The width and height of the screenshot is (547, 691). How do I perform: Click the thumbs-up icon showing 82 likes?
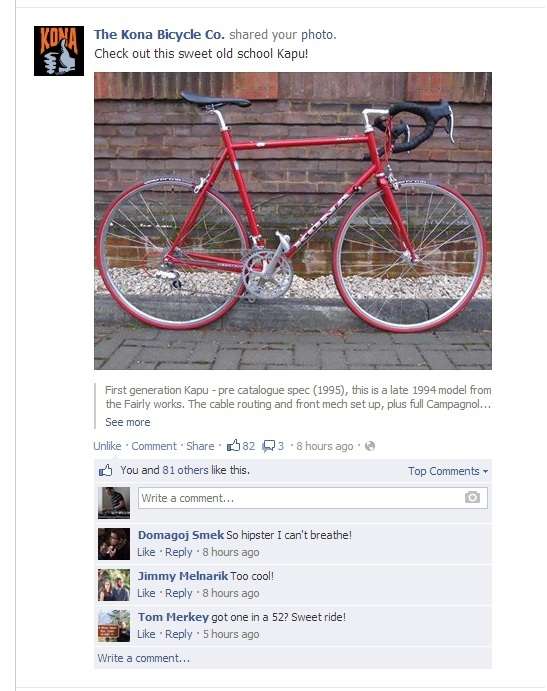click(233, 446)
